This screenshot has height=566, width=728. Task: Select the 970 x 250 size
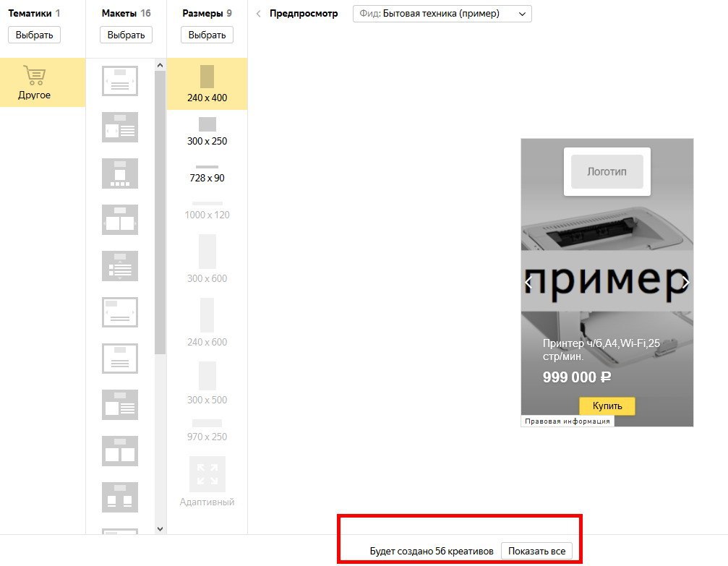tap(207, 430)
